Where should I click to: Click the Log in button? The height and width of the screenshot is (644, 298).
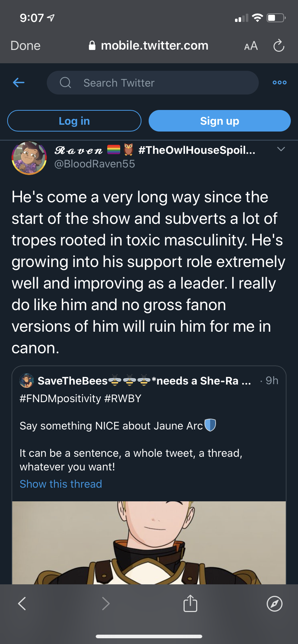74,121
